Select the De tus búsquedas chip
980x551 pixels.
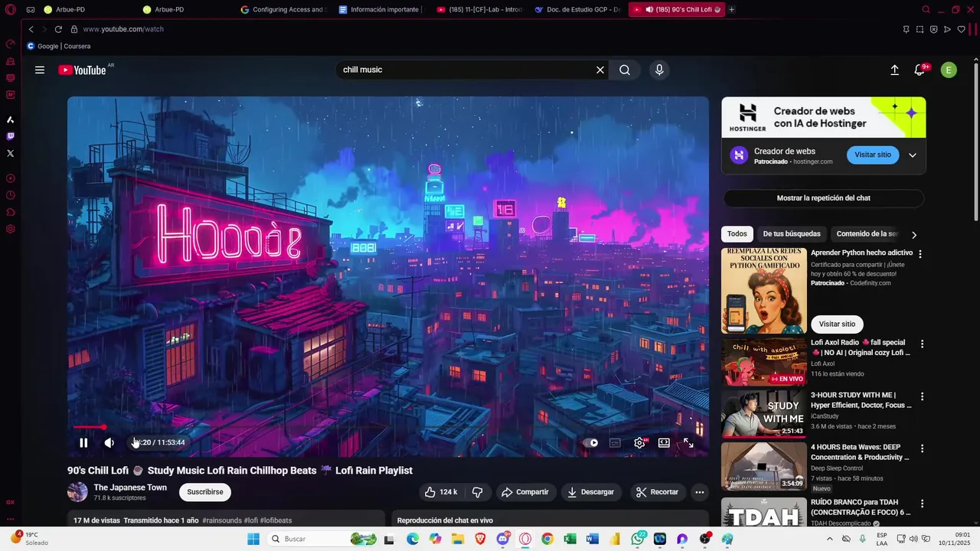tap(792, 234)
